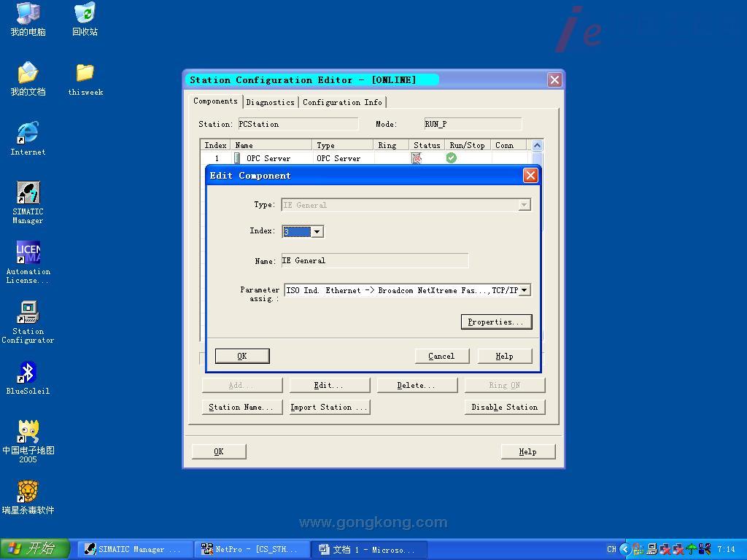Click the colorful squares tray icon

638,549
